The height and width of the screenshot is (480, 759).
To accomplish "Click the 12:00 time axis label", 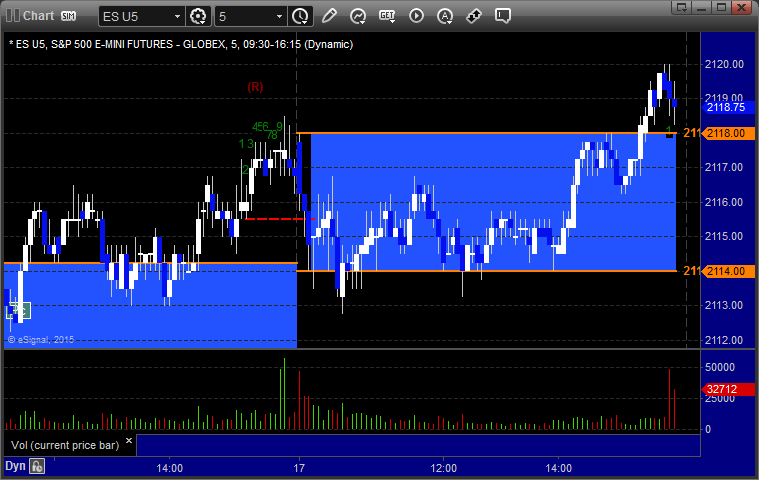I will [443, 468].
